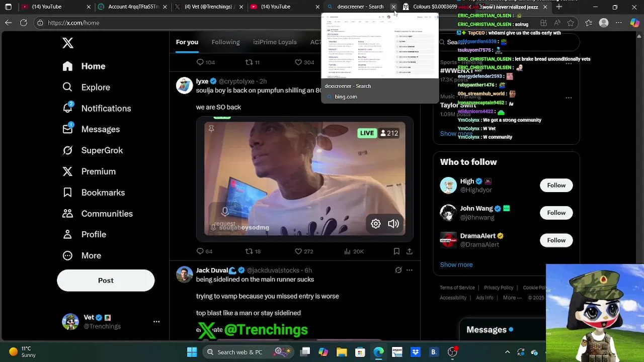Click request microphone icon on live video

[x=225, y=211]
